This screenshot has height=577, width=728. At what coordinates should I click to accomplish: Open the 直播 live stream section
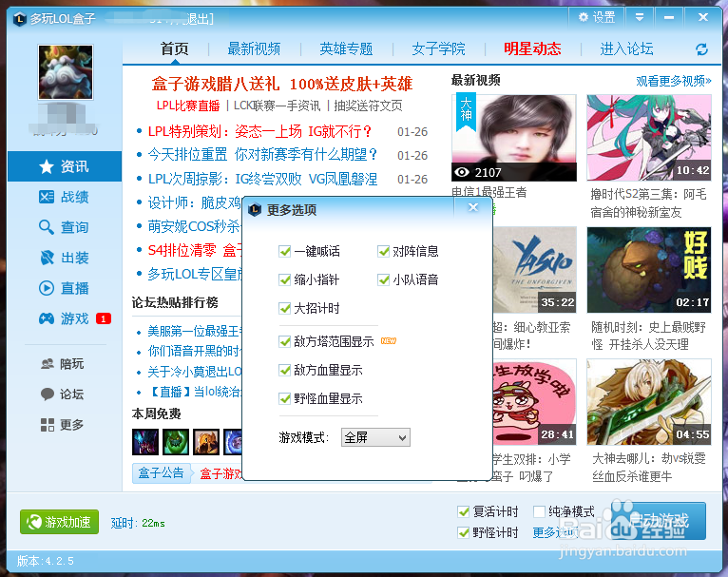[x=65, y=288]
